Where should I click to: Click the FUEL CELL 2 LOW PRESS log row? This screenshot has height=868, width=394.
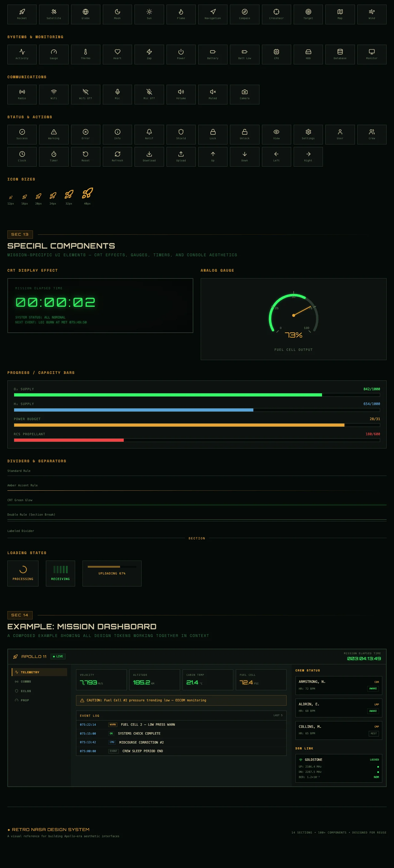click(181, 724)
